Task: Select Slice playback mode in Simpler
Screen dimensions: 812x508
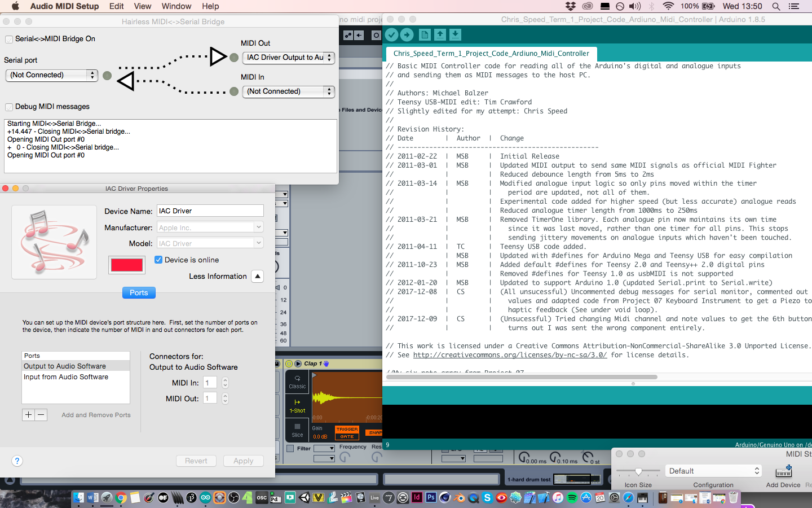Action: [x=297, y=430]
